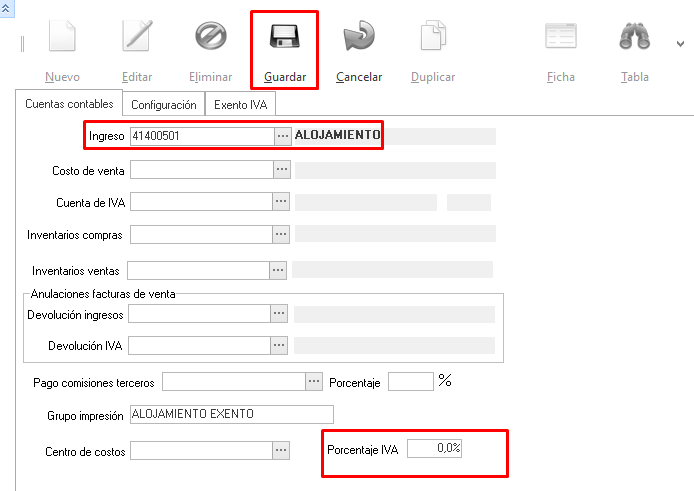Click the Editar pencil icon

[136, 37]
